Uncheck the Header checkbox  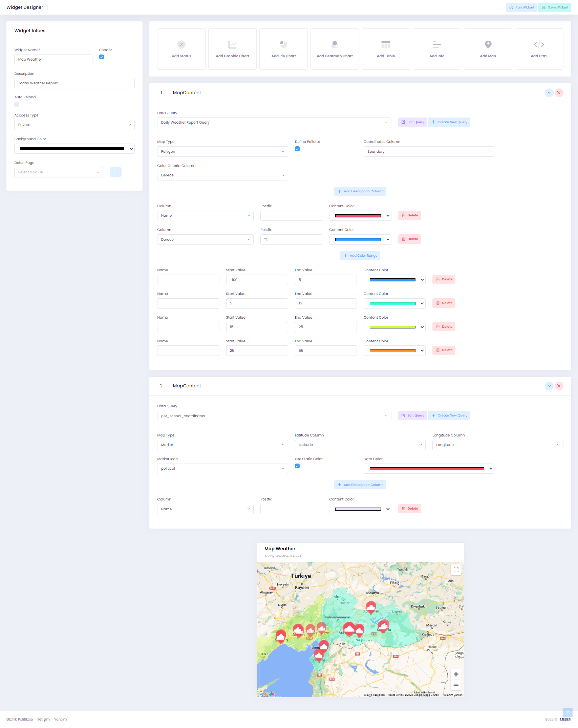point(102,57)
